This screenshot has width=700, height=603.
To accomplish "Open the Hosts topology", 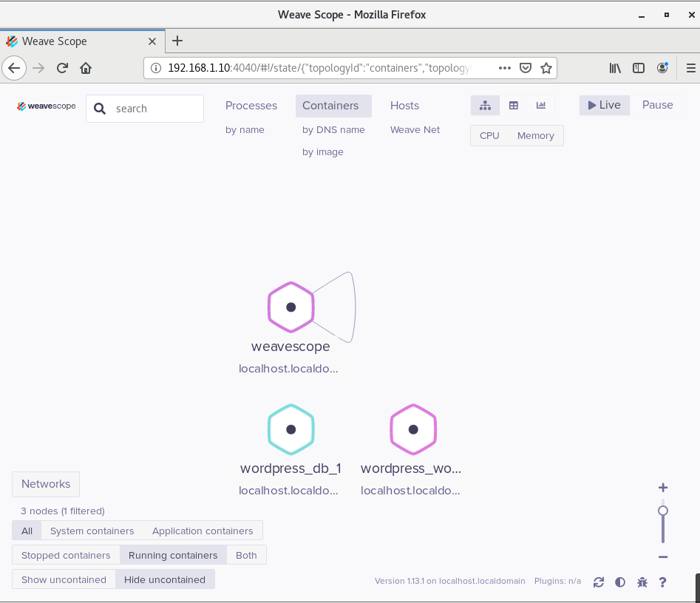I will [x=404, y=106].
